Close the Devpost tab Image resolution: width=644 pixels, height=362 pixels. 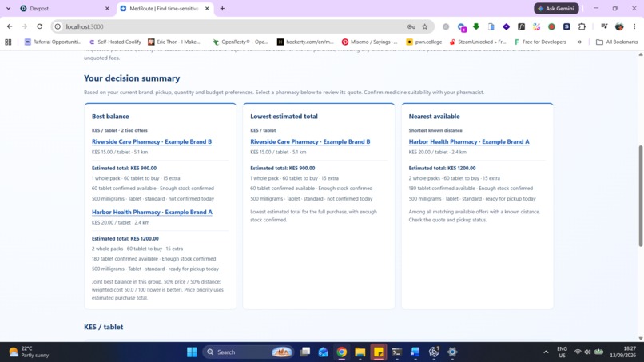point(107,8)
